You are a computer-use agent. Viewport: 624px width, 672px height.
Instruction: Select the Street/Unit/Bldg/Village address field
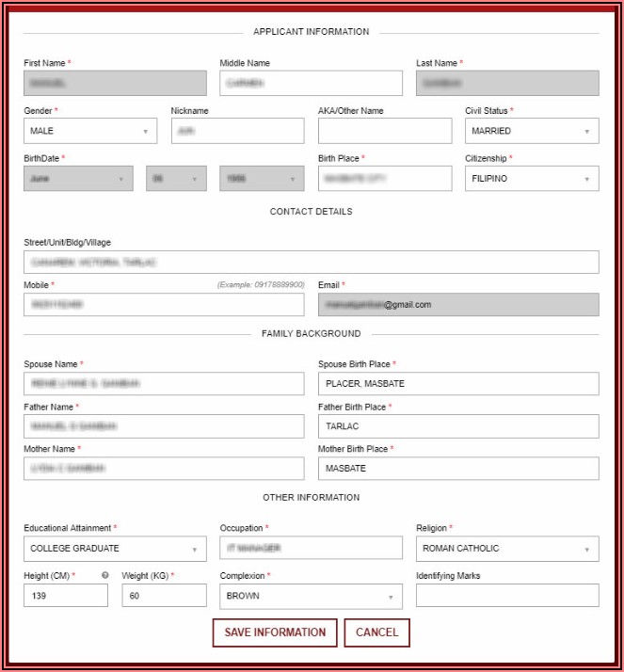coord(311,262)
